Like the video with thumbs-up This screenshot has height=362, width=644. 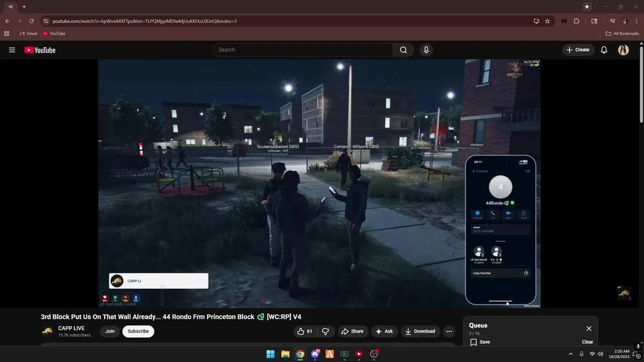tap(305, 331)
